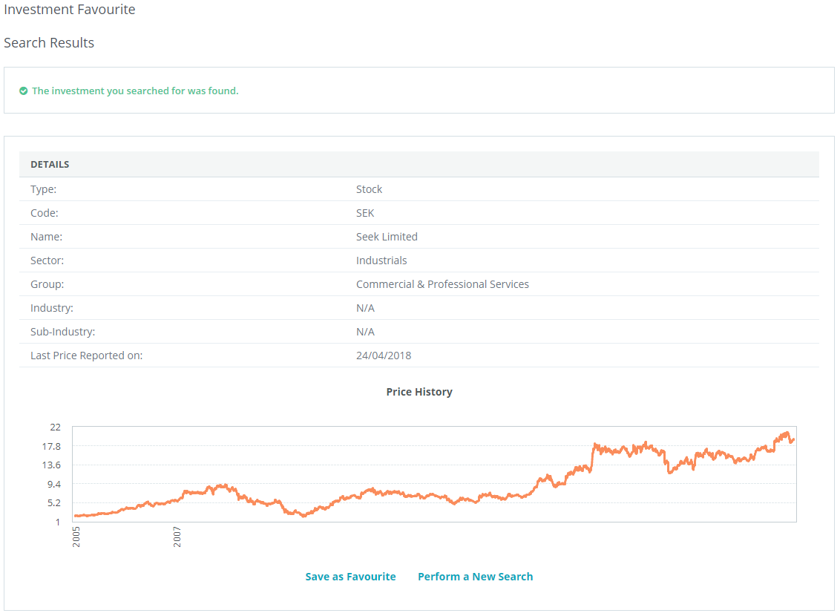Screen dimensions: 840x616
Task: Click the Stock type value
Action: pos(369,189)
